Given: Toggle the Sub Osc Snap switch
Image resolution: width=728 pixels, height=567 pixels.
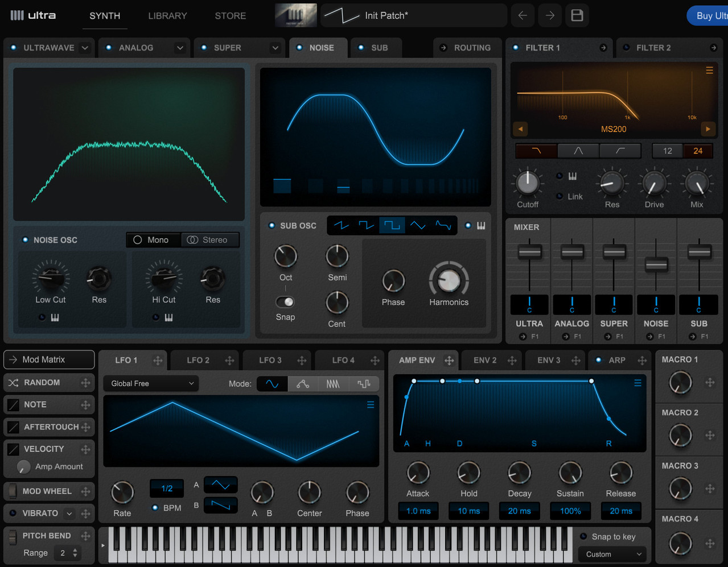Looking at the screenshot, I should pos(285,301).
